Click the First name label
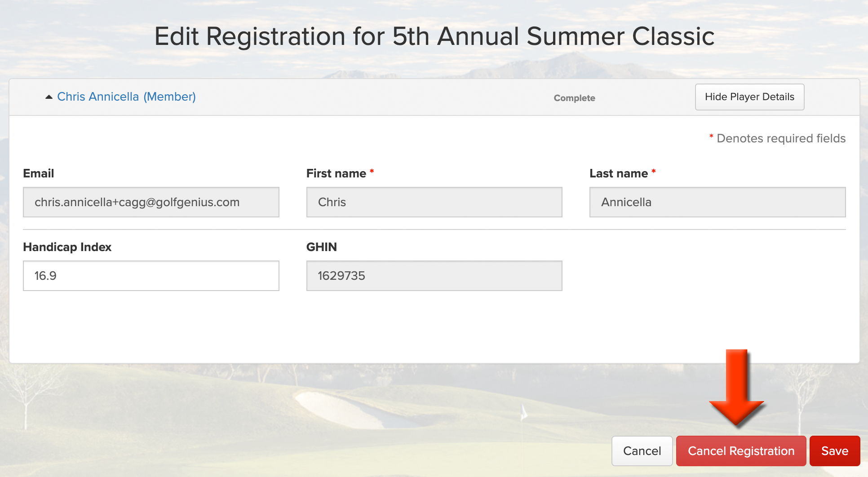The image size is (868, 477). 336,173
